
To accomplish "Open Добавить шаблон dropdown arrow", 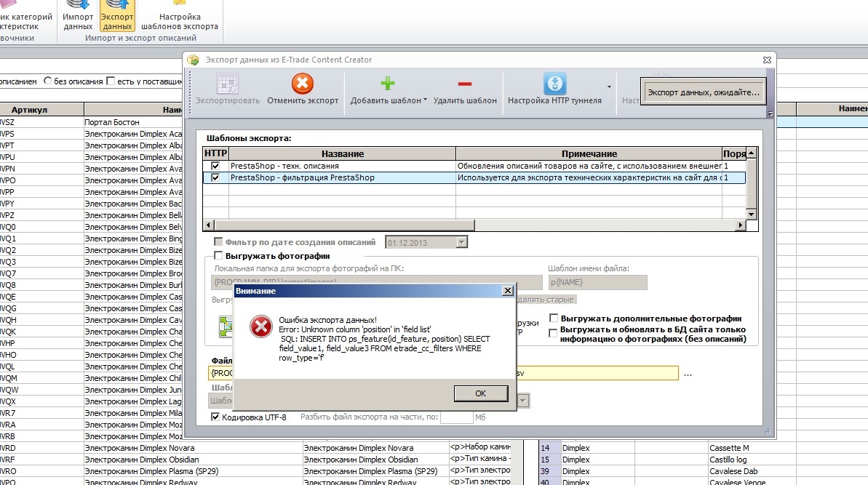I will tap(425, 100).
